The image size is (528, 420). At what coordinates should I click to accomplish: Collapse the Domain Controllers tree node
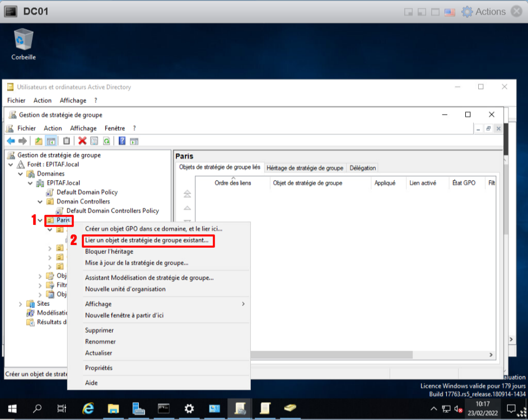[x=40, y=202]
